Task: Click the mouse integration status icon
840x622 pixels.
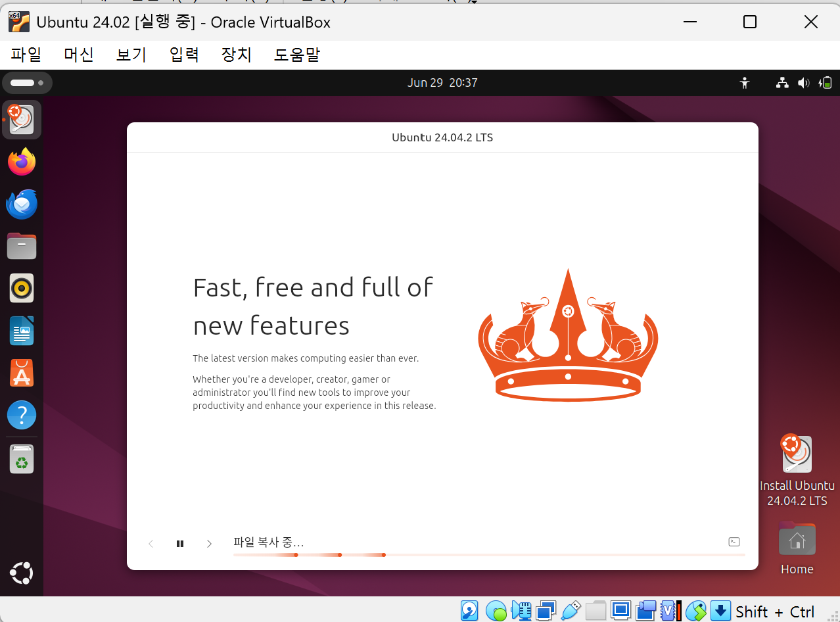Action: click(x=695, y=611)
